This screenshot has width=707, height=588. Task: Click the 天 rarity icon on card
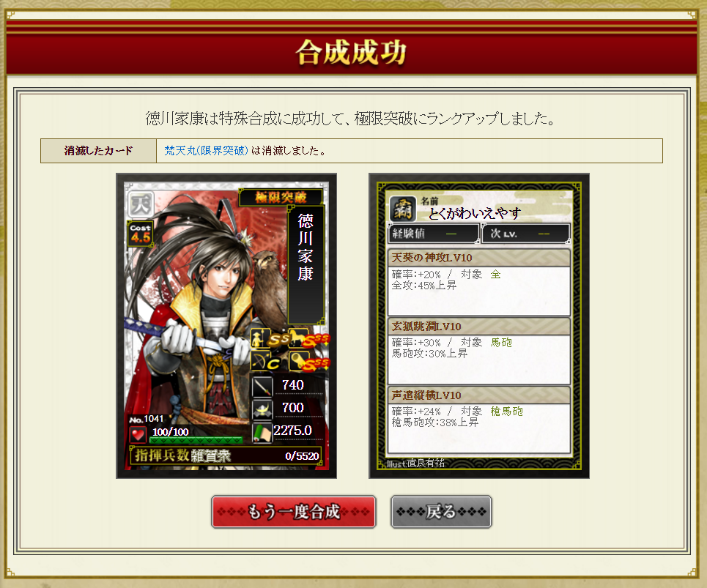pyautogui.click(x=141, y=204)
